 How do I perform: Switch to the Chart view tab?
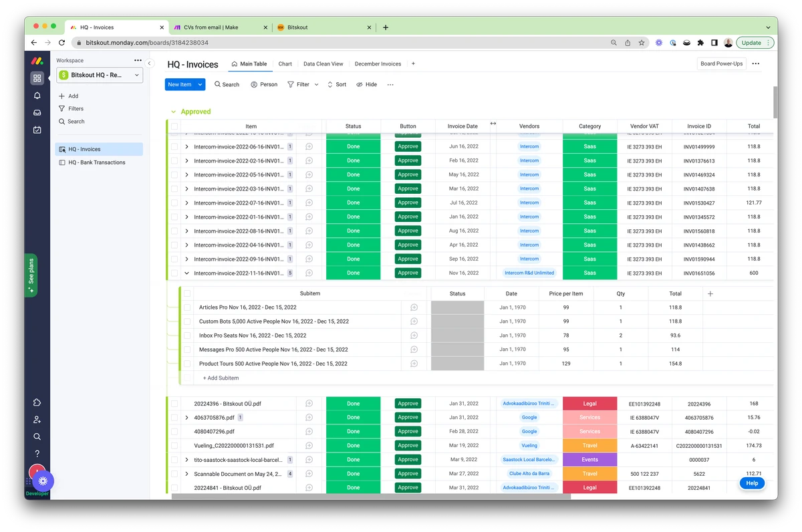point(285,63)
